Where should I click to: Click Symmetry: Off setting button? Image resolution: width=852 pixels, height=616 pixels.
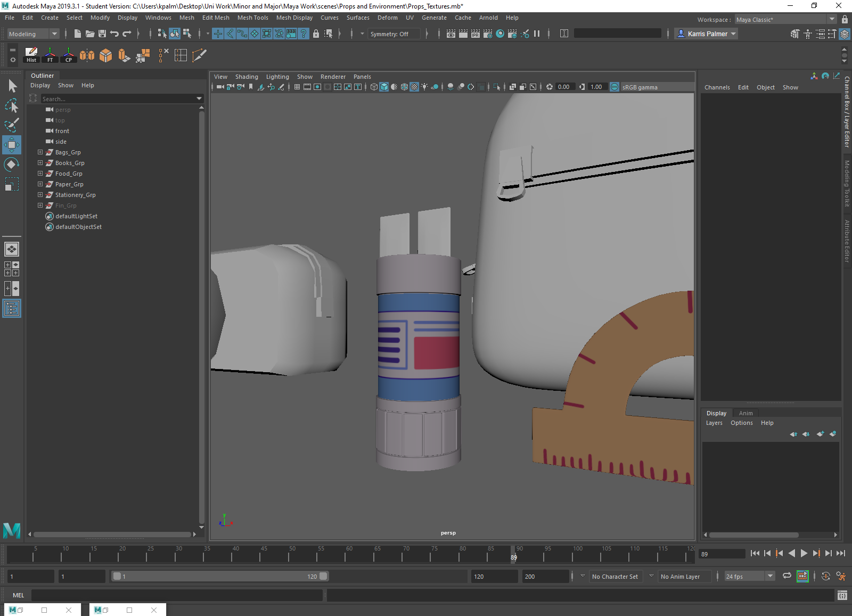coord(393,34)
